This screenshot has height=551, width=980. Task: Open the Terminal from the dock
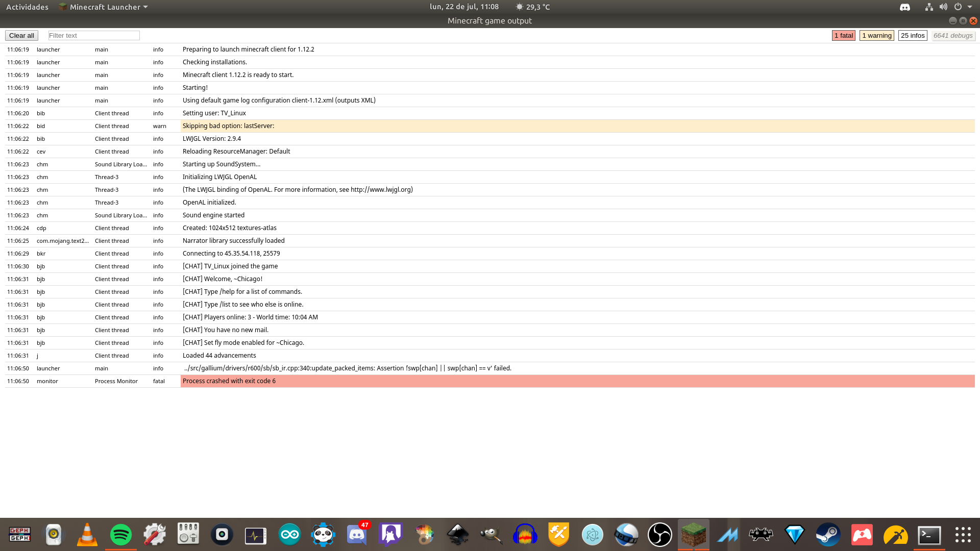[929, 535]
